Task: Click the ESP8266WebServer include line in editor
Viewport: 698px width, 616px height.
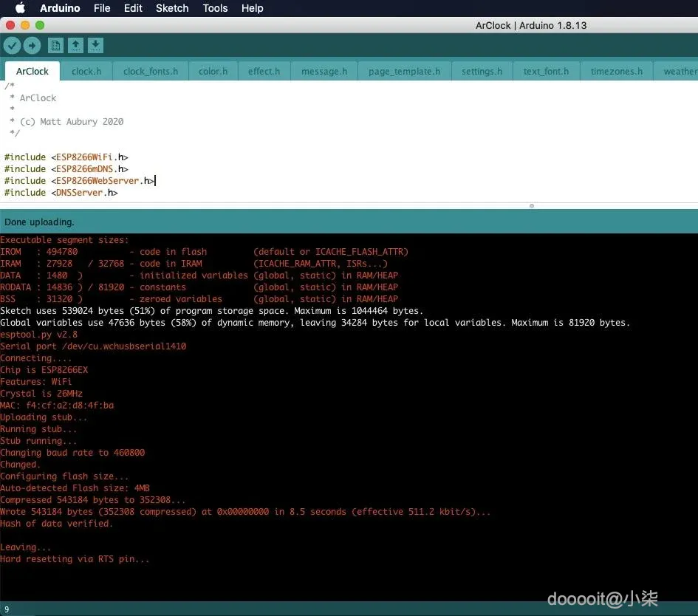Action: [79, 181]
